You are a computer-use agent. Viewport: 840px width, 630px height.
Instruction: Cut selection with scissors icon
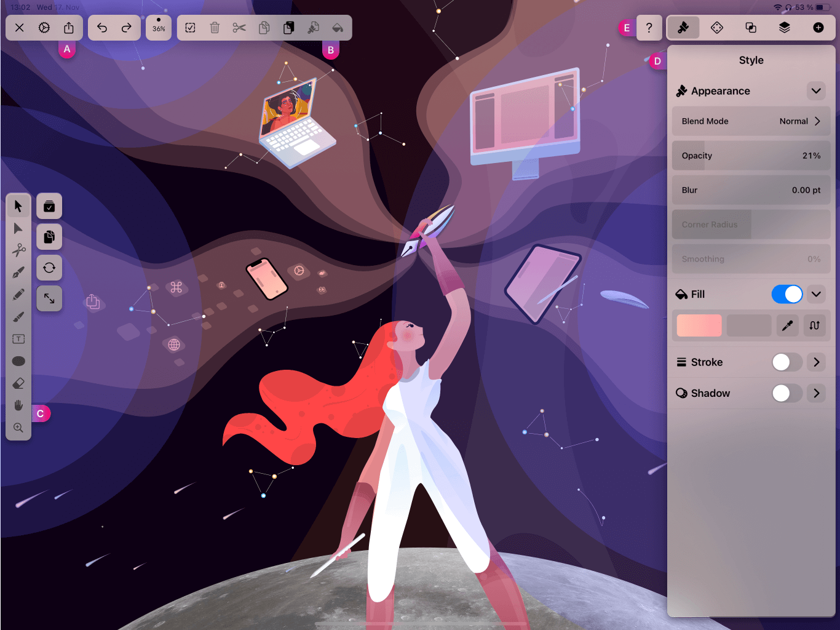tap(239, 28)
